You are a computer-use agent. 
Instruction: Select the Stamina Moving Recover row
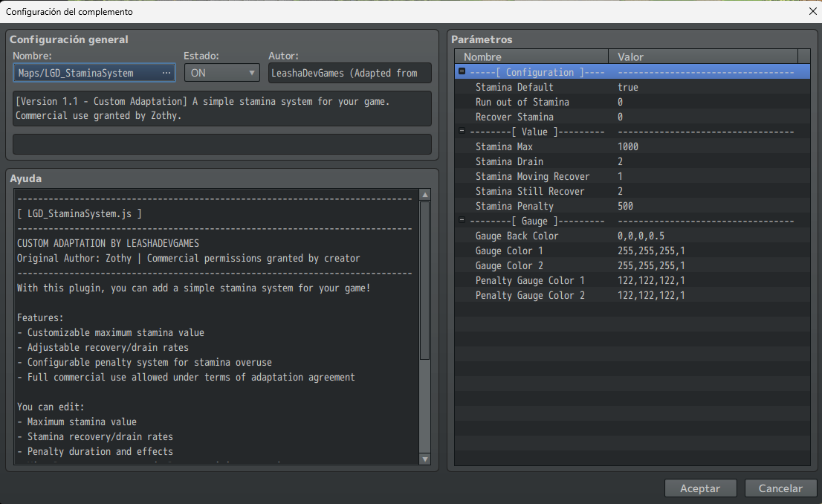[x=632, y=176]
